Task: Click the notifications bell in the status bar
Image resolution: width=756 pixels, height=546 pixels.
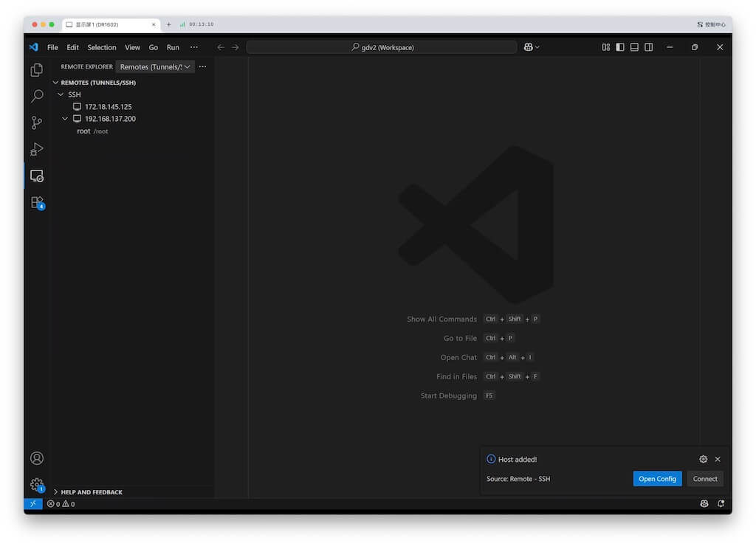Action: (x=721, y=503)
